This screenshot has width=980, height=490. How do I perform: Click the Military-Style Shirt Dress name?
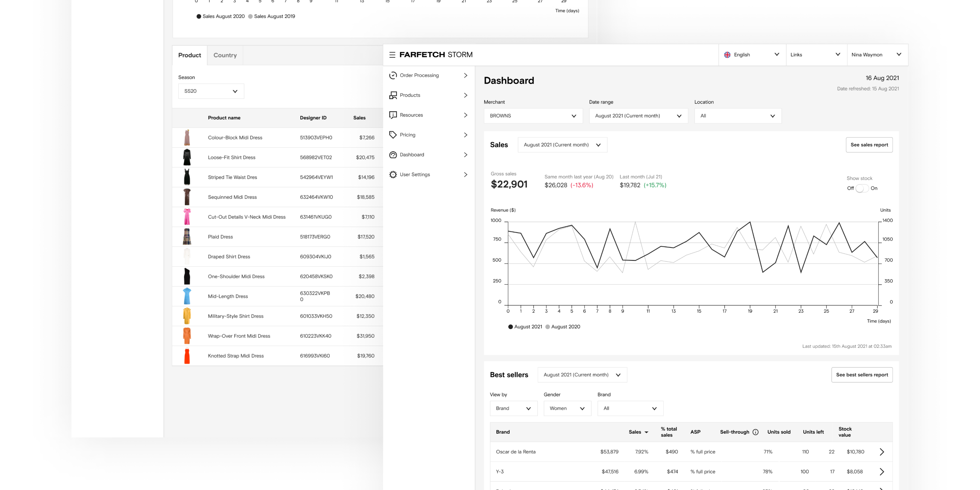click(236, 316)
